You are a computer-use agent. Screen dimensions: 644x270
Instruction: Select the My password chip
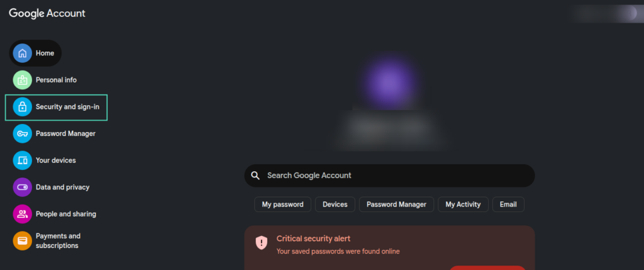282,205
